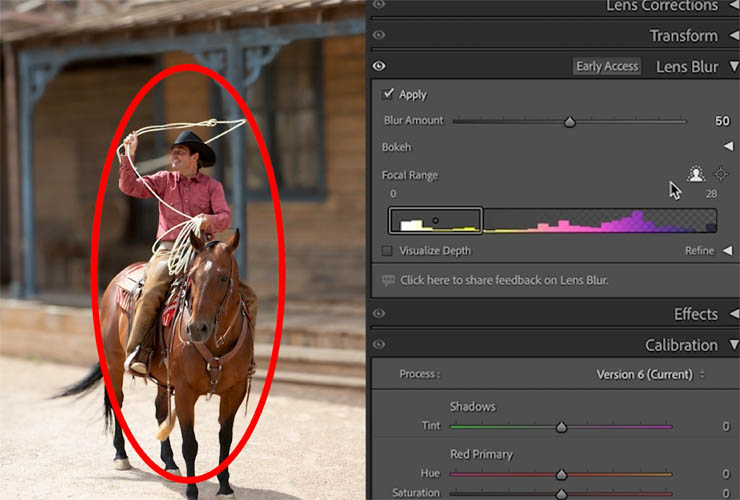Activate the point/area focus target icon
The image size is (740, 500).
click(x=721, y=174)
